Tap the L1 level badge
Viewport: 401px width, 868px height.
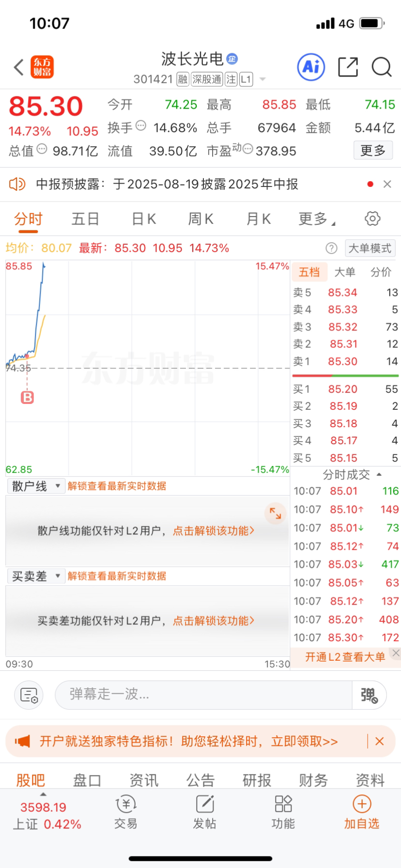(246, 79)
